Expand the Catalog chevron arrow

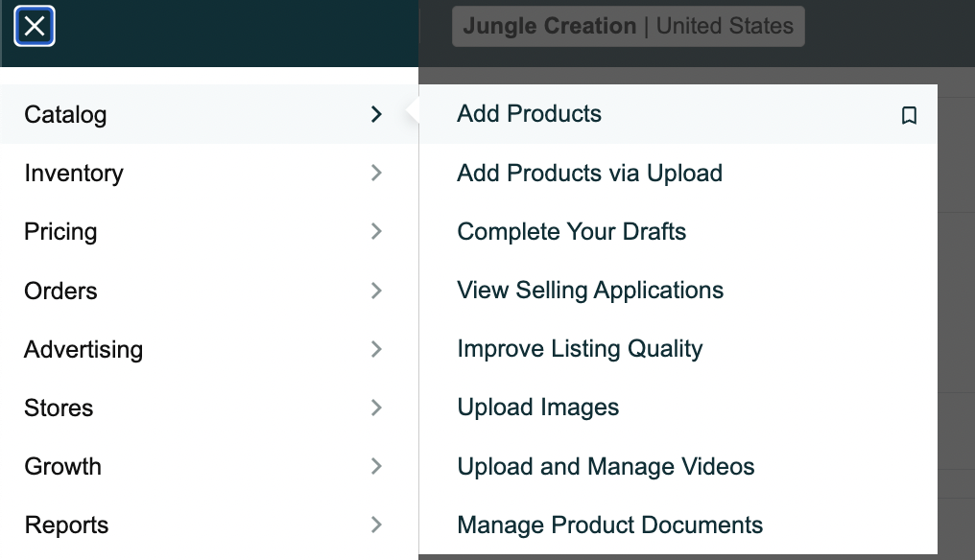point(376,114)
